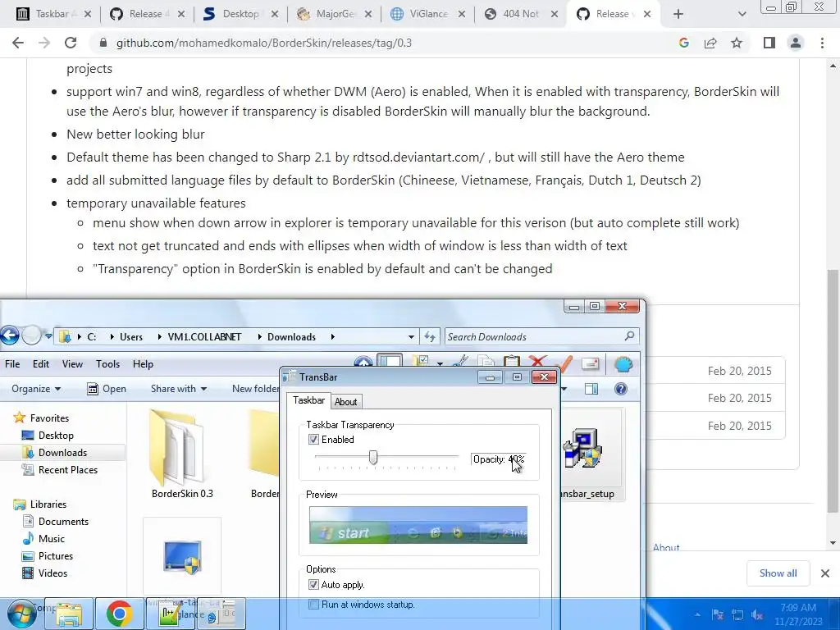The width and height of the screenshot is (840, 630).
Task: Go back in the Chrome browser
Action: pos(18,43)
